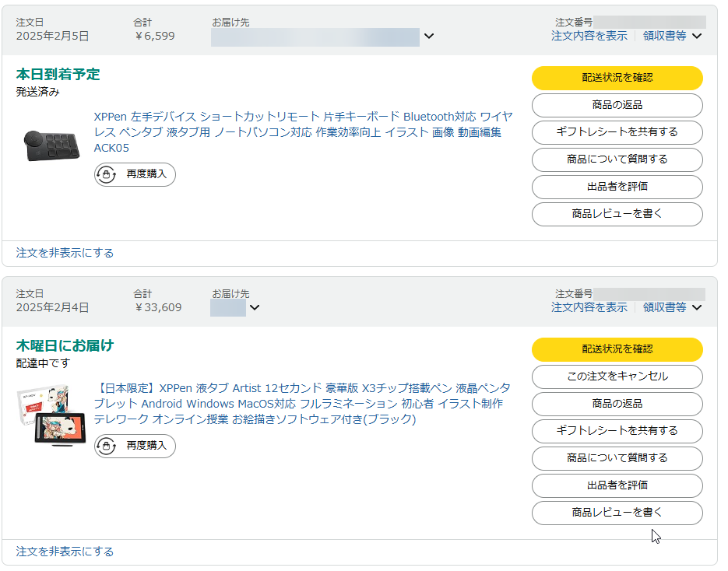Select 商品の返品 for the XPPen ACK05 order

tap(617, 105)
